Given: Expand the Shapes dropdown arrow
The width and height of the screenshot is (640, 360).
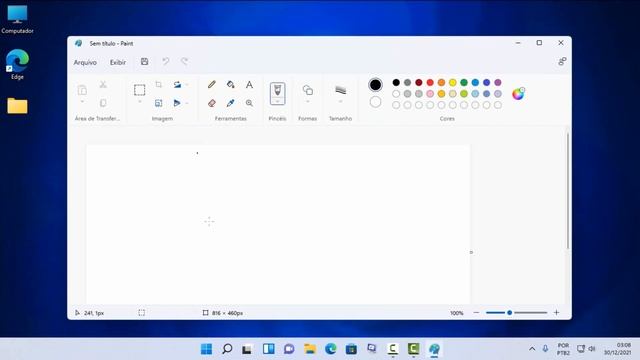Looking at the screenshot, I should [x=308, y=102].
